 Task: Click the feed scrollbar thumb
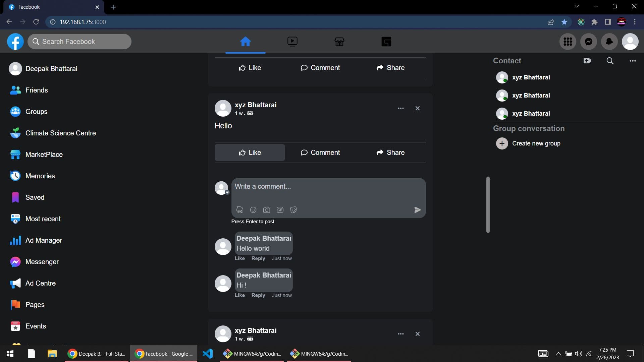(x=488, y=204)
